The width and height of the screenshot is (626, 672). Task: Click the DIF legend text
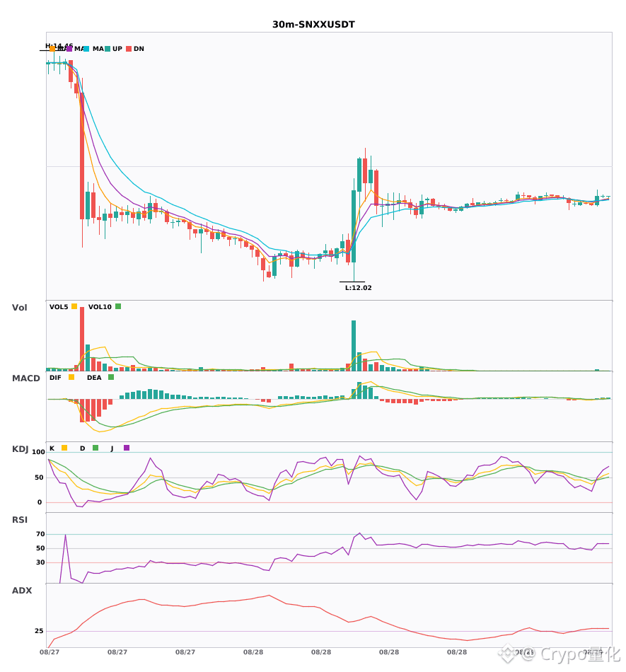coord(55,378)
